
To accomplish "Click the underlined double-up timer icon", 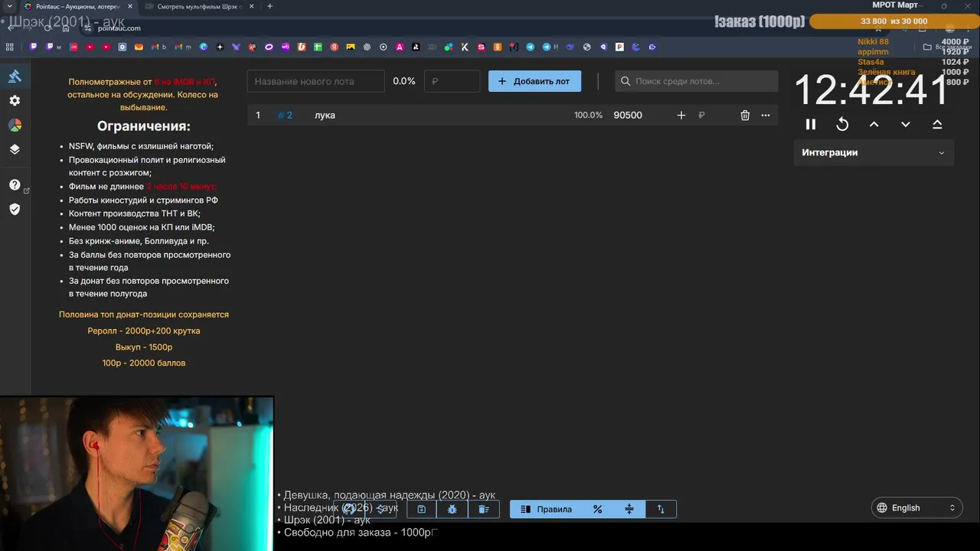I will tap(937, 124).
